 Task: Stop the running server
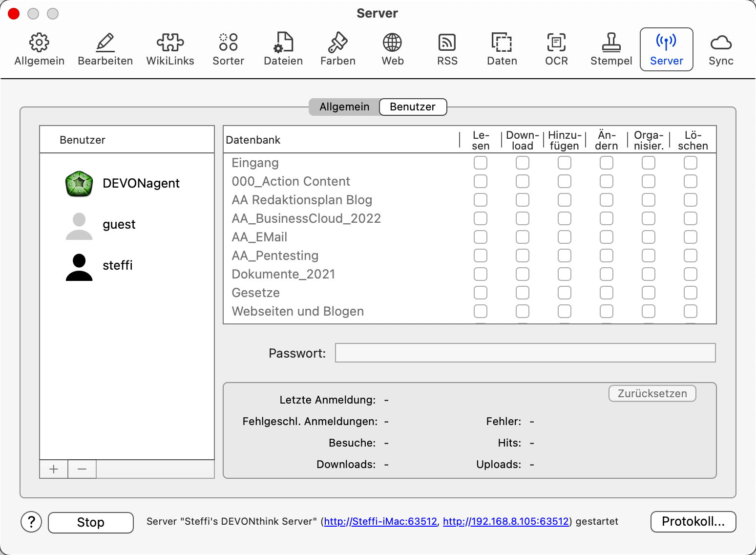tap(91, 522)
